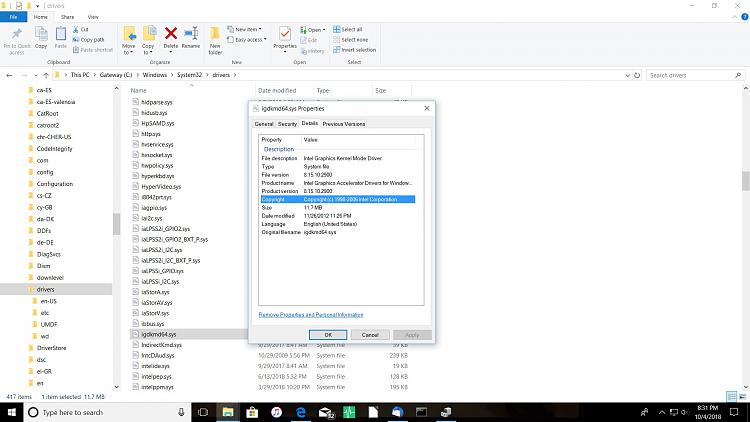The height and width of the screenshot is (422, 750).
Task: Click Paste shortcut in ribbon
Action: (93, 50)
